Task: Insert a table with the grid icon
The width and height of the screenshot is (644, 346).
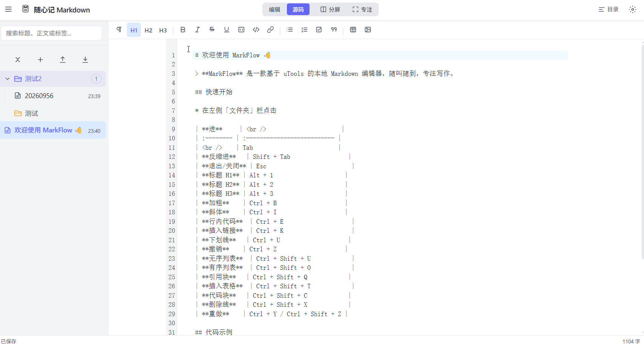Action: 353,30
